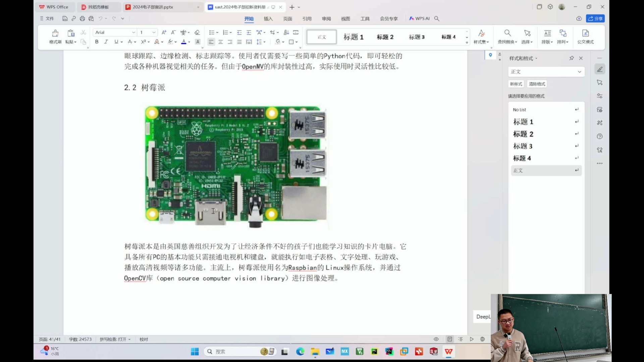Close the Styles and Formatting pane
644x362 pixels.
[581, 58]
